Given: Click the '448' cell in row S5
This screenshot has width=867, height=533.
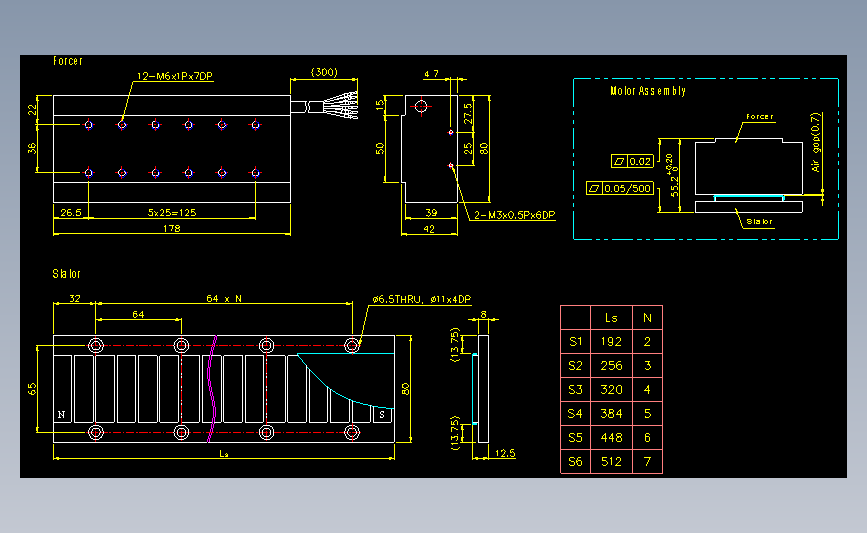Looking at the screenshot, I should (x=611, y=438).
